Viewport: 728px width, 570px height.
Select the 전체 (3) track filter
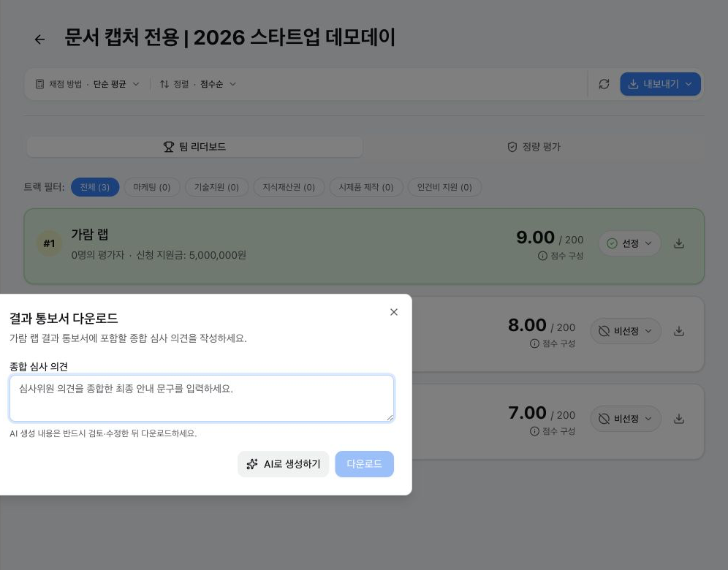point(95,187)
